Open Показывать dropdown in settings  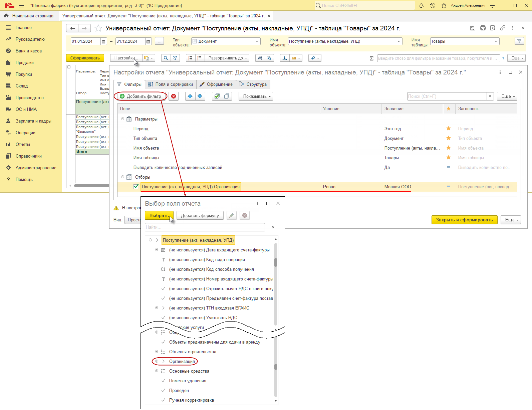[256, 96]
